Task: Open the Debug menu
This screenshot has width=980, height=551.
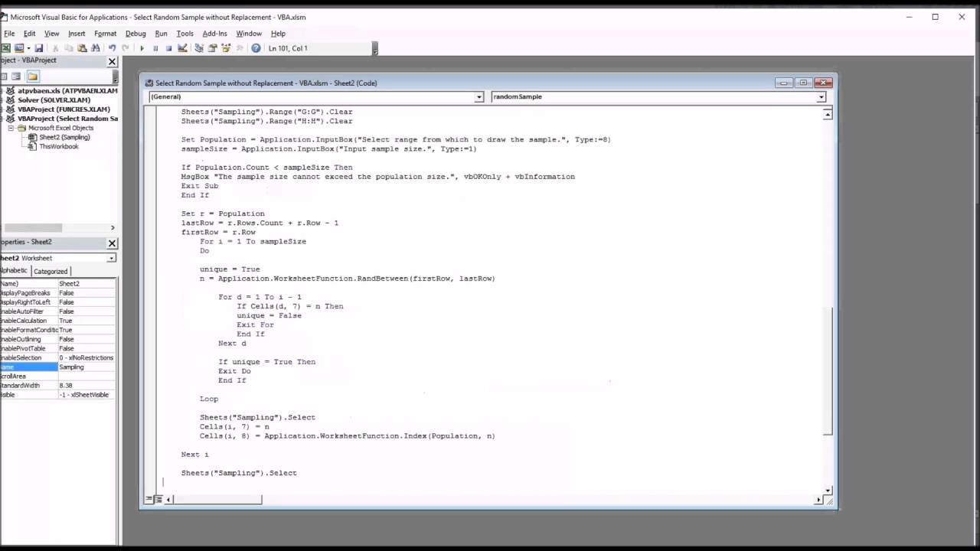Action: (x=136, y=34)
